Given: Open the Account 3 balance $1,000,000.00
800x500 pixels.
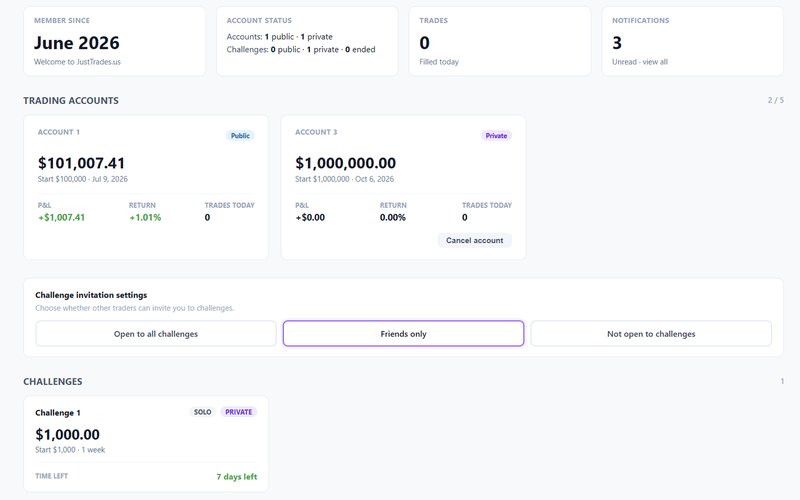Looking at the screenshot, I should [345, 163].
